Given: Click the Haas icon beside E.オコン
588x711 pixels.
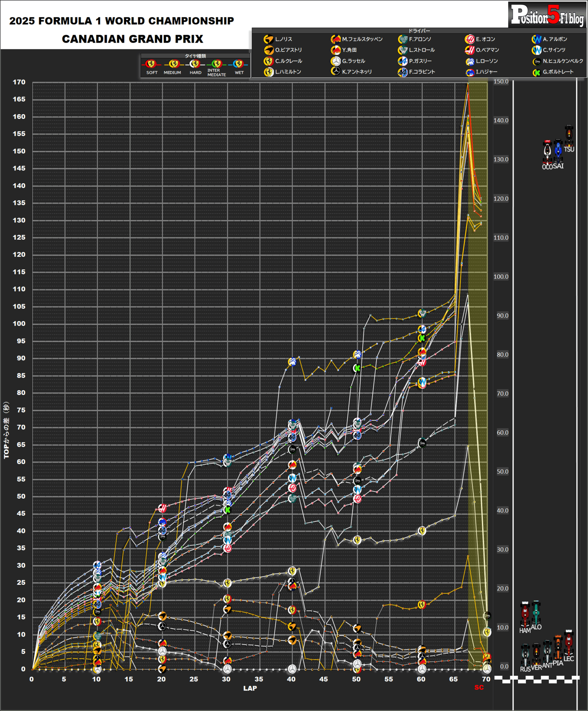Looking at the screenshot, I should pos(469,39).
